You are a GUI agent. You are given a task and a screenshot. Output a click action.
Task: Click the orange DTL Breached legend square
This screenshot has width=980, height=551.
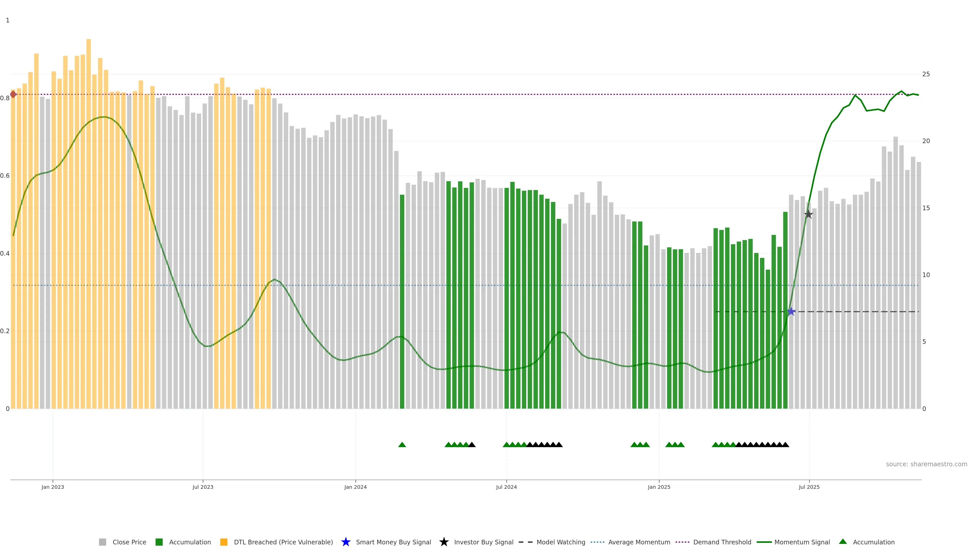point(224,542)
